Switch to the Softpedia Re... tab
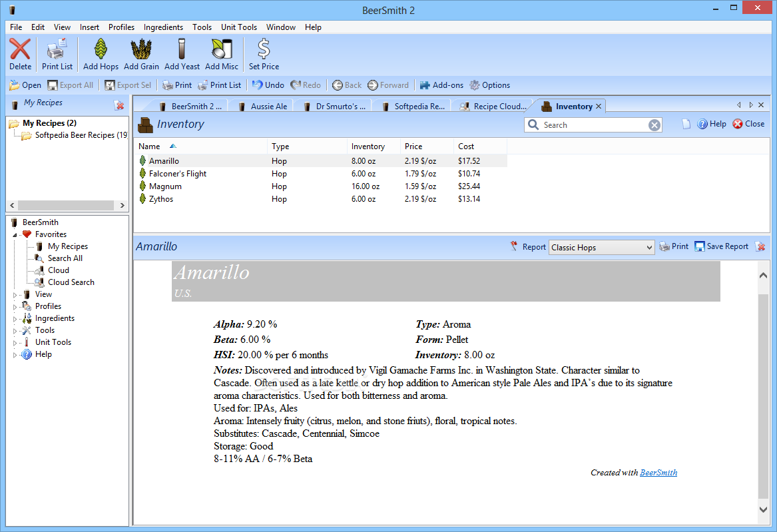This screenshot has height=532, width=777. (413, 106)
